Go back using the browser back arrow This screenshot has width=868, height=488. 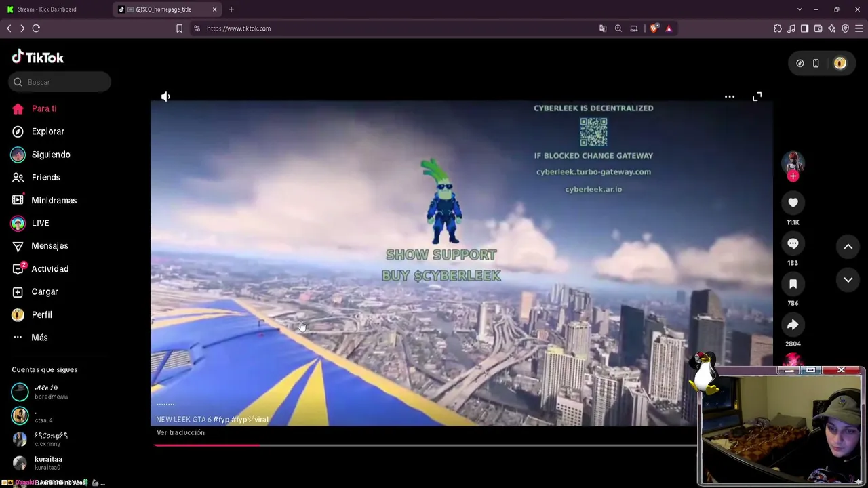(9, 28)
